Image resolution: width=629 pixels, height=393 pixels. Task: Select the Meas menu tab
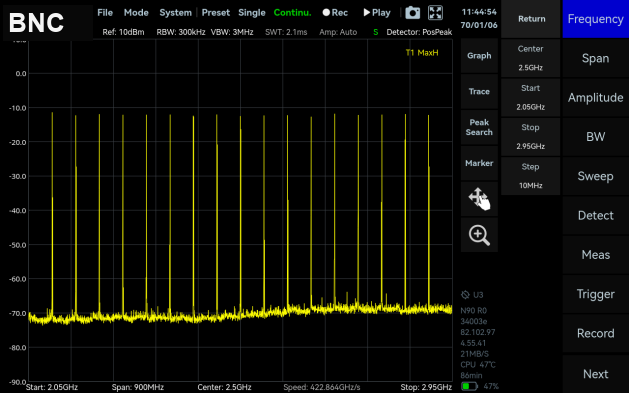(596, 255)
